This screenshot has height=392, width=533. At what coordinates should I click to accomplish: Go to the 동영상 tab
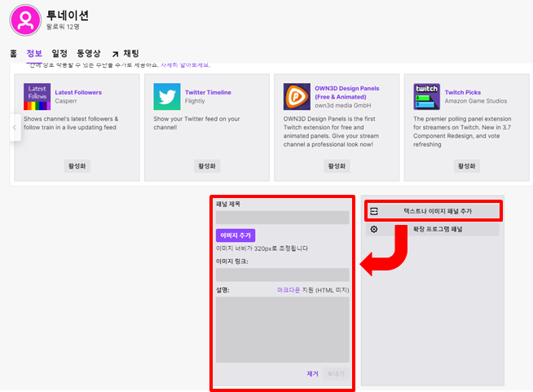click(87, 54)
